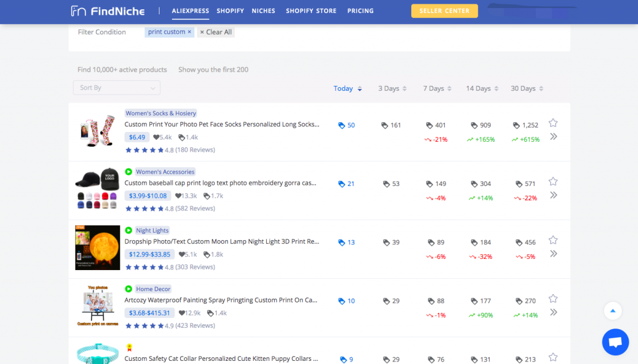Open Dropship Moon Lamp product title

point(222,241)
